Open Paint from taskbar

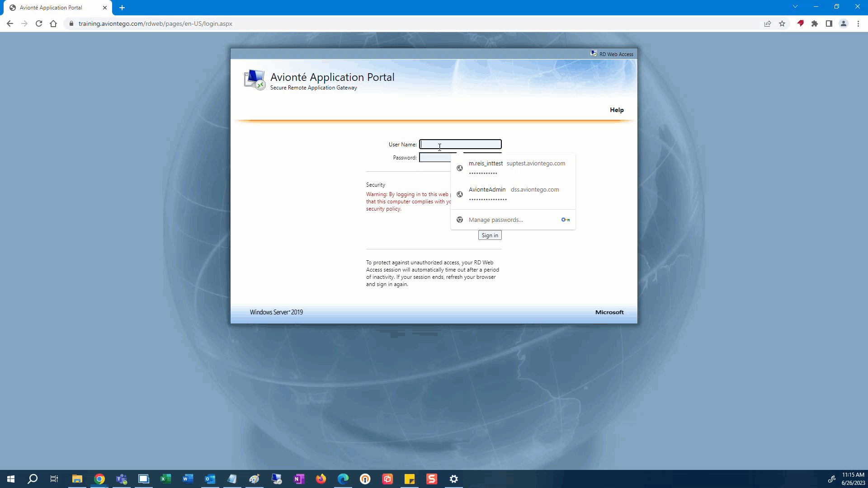point(255,479)
